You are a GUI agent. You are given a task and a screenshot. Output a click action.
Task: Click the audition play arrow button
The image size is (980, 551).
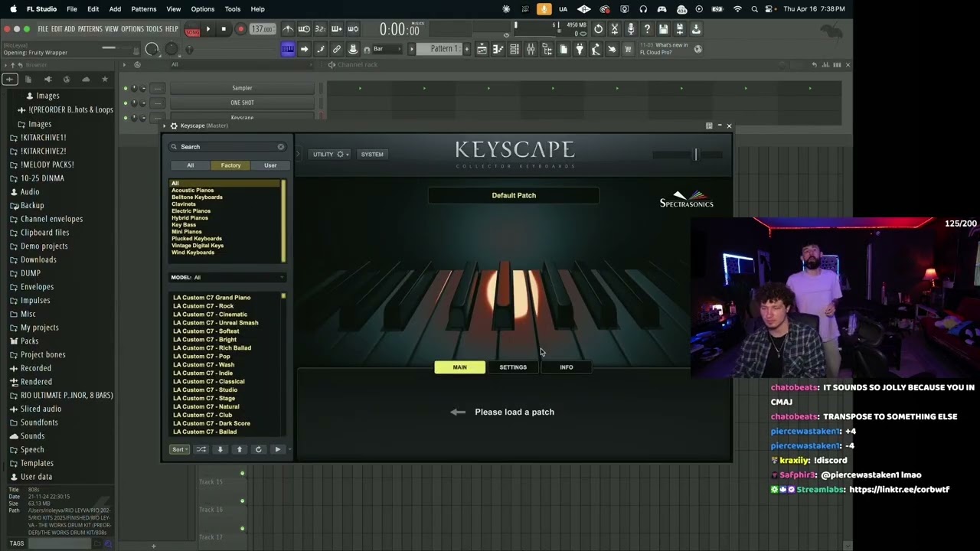pyautogui.click(x=278, y=449)
